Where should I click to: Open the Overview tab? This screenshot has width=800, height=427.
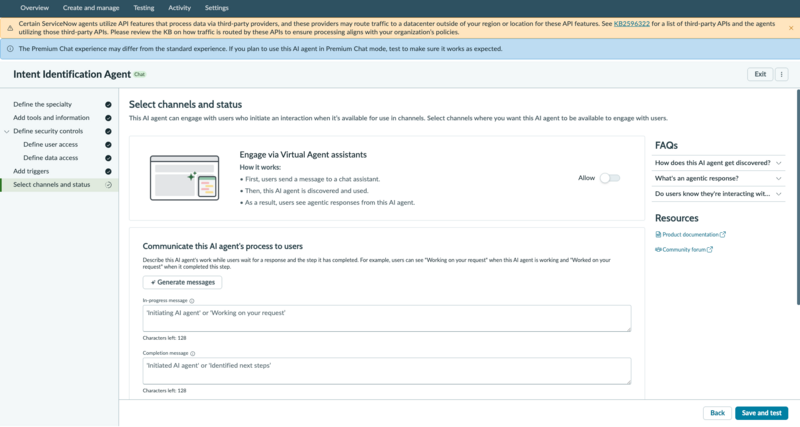tap(35, 8)
